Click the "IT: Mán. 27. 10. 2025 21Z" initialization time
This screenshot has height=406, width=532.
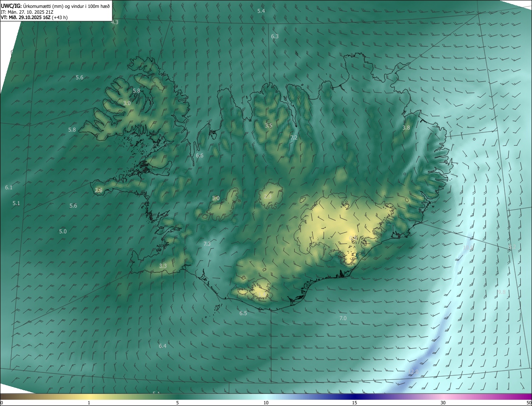coord(27,12)
